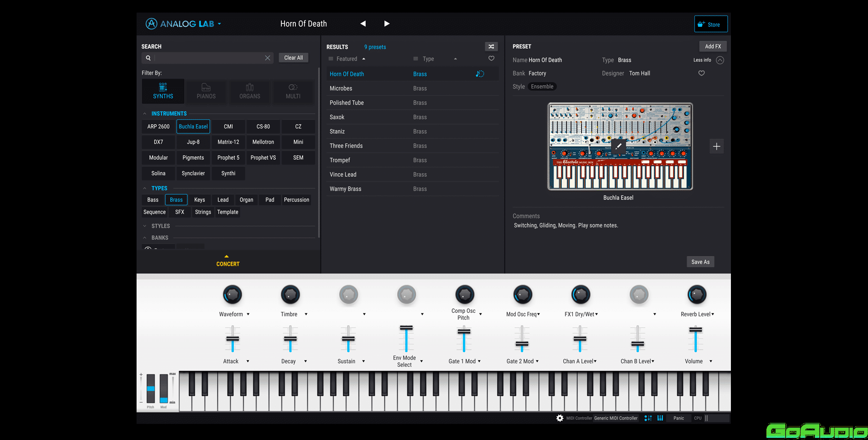868x440 pixels.
Task: Click the Horn Of Death loading icon
Action: pos(480,74)
